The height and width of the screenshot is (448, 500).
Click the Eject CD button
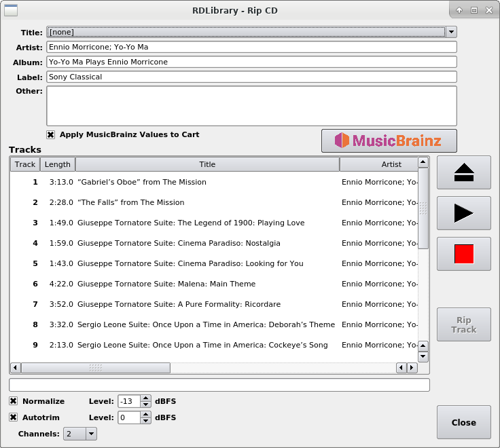click(463, 172)
